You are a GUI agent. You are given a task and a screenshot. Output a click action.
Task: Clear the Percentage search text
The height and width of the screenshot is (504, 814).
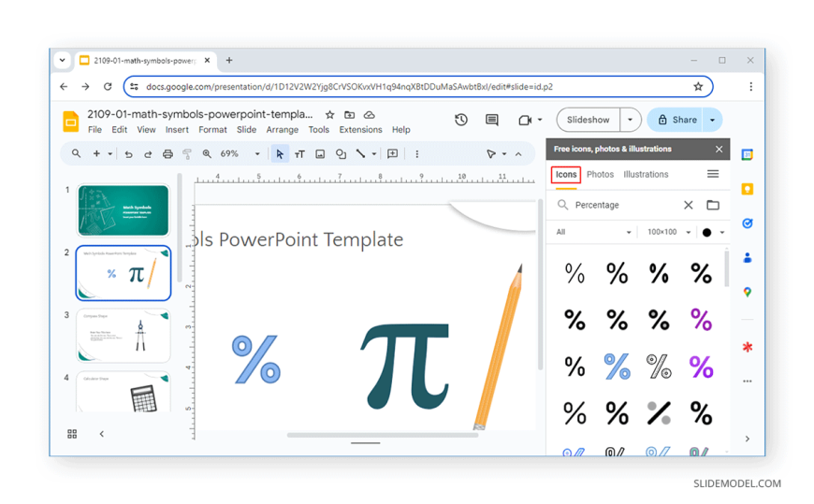tap(688, 205)
